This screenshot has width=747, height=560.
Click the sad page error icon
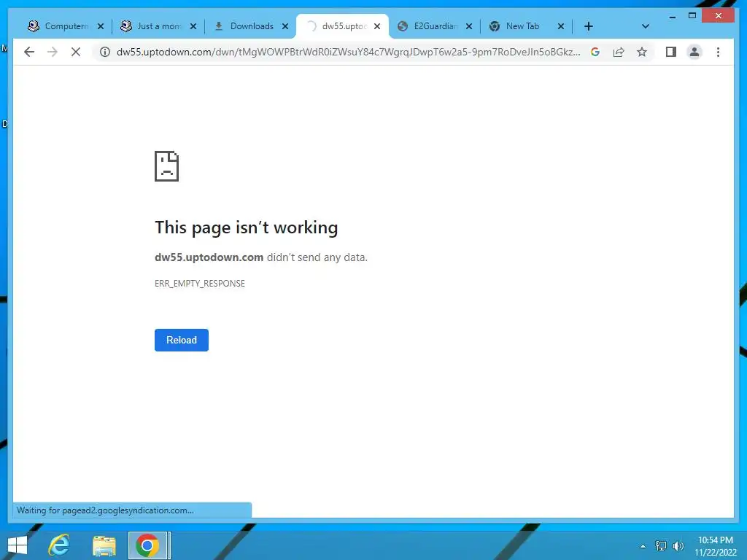click(167, 166)
